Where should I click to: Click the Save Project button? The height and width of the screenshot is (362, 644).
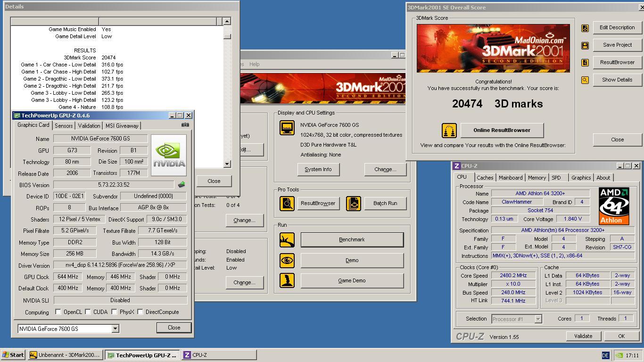point(617,45)
